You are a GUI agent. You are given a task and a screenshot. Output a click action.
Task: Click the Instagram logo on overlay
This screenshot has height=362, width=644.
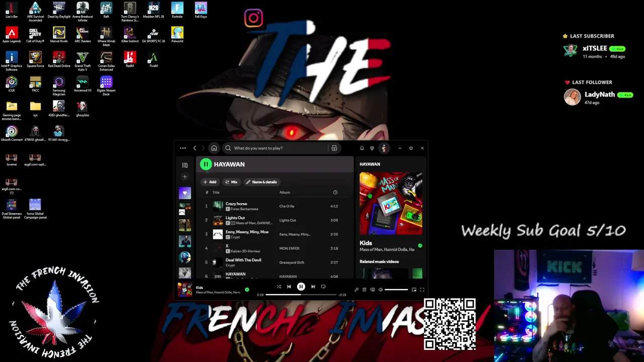[254, 18]
